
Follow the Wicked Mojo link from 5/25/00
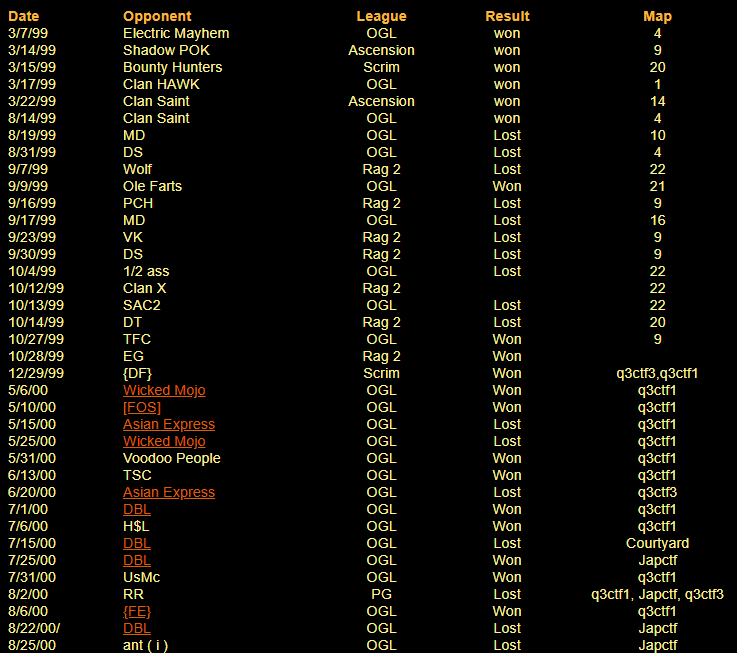click(x=164, y=441)
